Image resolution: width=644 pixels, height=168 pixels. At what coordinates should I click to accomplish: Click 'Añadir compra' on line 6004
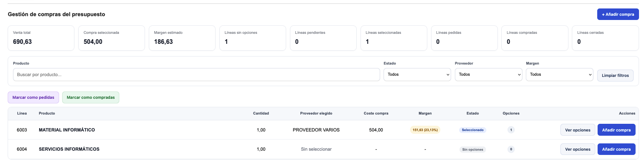click(616, 149)
